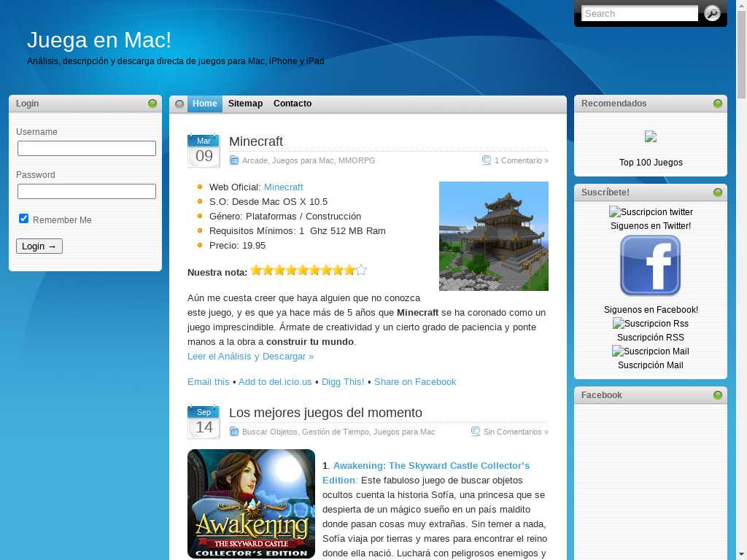
Task: Click the gray circle icon beside Home
Action: coord(179,104)
